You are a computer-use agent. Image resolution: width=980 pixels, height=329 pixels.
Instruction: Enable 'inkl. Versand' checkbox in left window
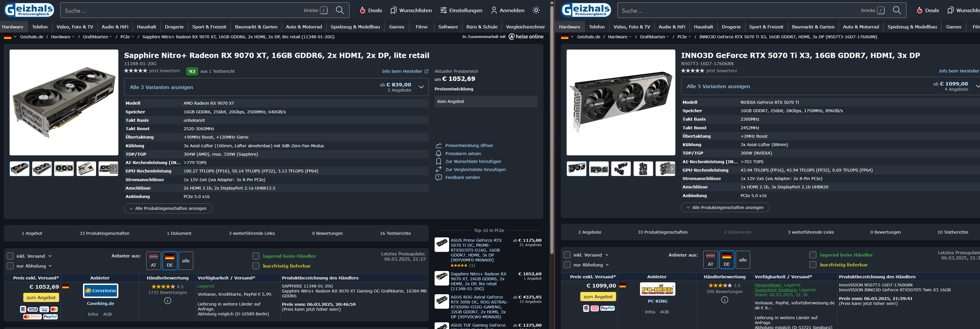[10, 256]
